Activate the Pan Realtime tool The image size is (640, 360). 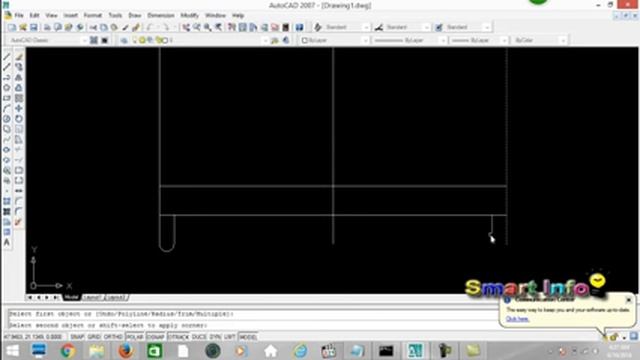pos(186,27)
